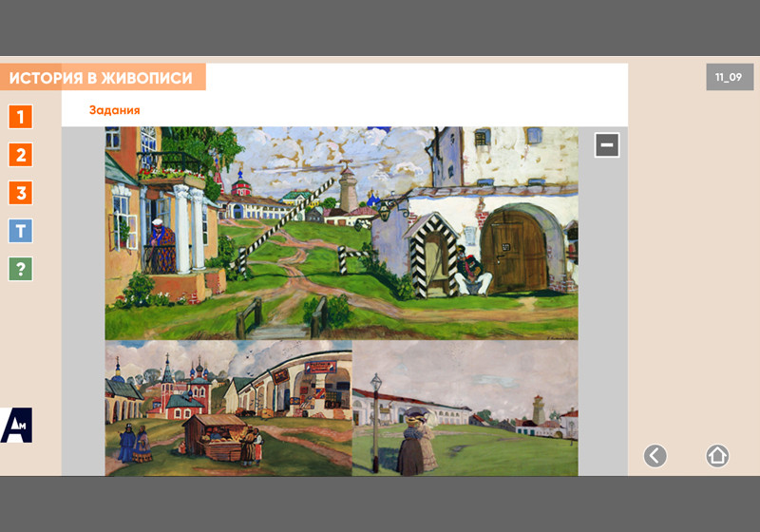Click the История в живописи title banner

tap(103, 78)
